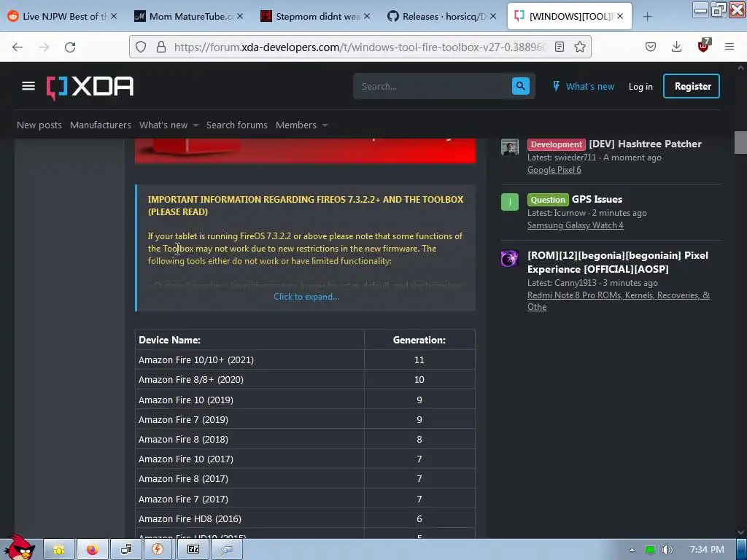Close the Live NJPW Best of tab
This screenshot has height=560, width=747.
point(114,16)
